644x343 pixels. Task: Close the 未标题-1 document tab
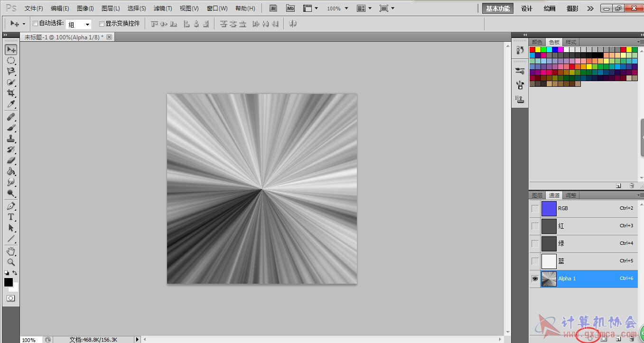pos(109,37)
